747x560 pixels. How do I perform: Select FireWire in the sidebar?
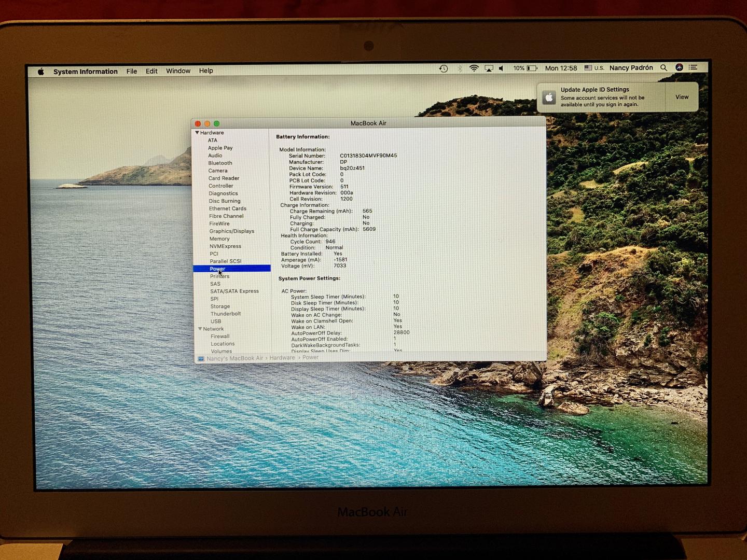coord(219,223)
